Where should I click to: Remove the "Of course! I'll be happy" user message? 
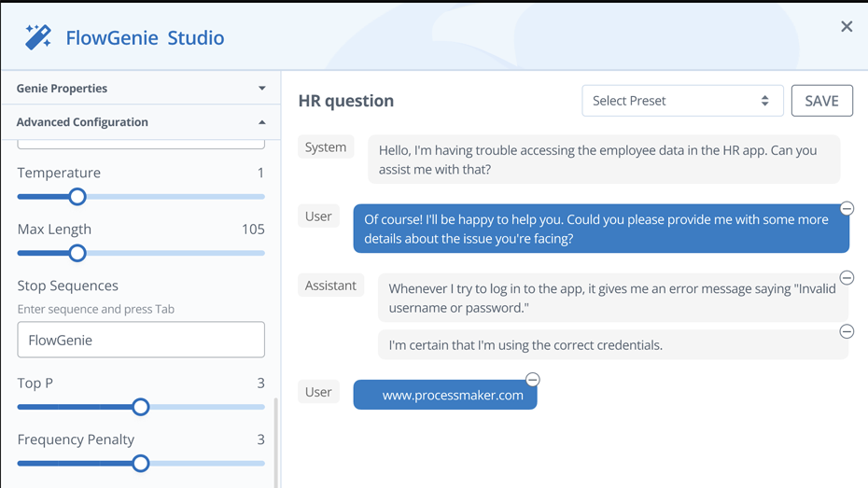[847, 209]
